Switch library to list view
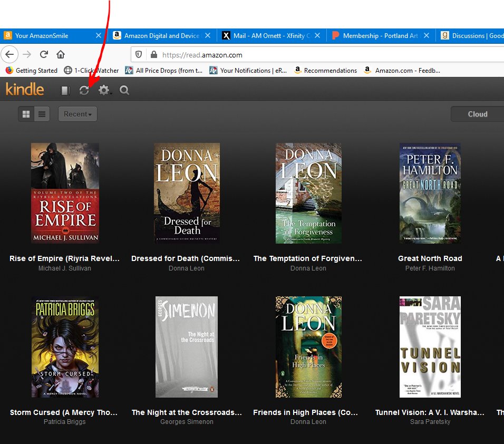Viewport: 504px width, 444px height. coord(42,114)
